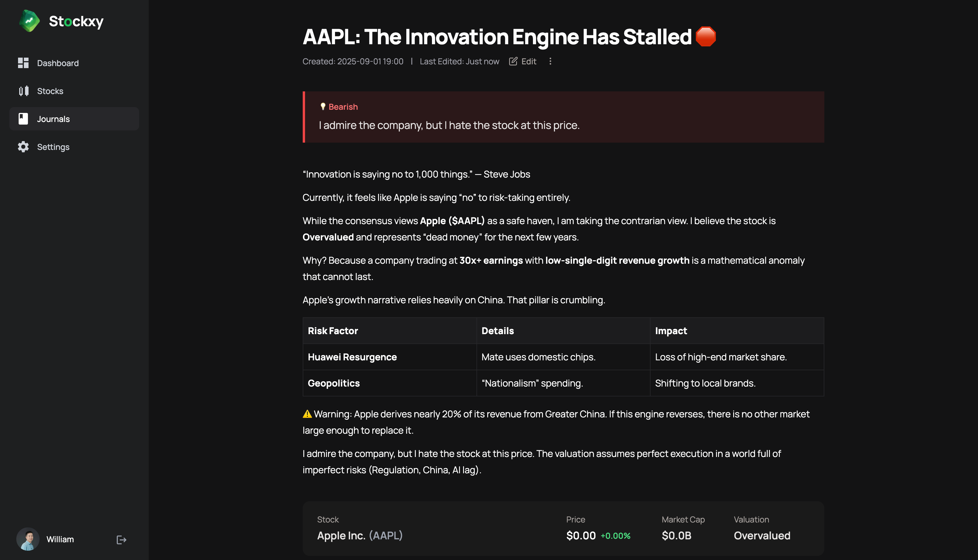The image size is (978, 560).
Task: Click the Overvalued valuation label
Action: tap(762, 535)
